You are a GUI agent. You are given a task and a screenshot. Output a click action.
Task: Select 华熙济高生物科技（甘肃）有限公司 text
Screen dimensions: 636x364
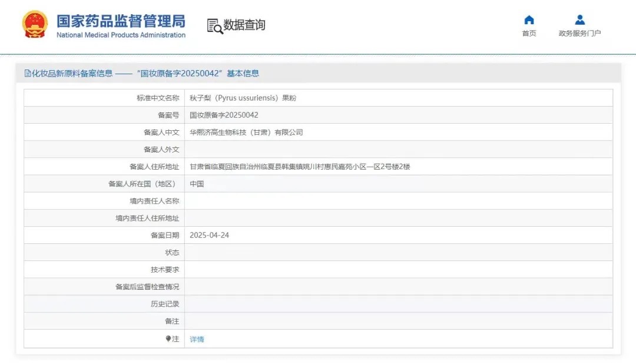pyautogui.click(x=246, y=133)
